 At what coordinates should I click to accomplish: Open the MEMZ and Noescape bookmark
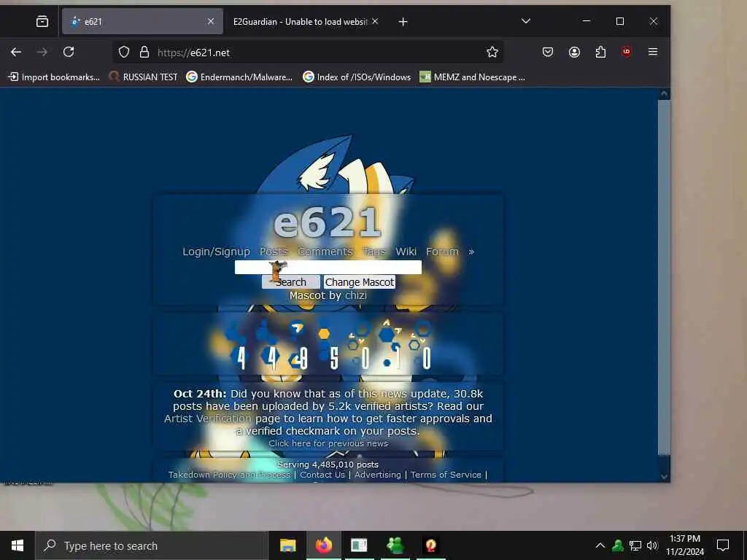pos(472,77)
